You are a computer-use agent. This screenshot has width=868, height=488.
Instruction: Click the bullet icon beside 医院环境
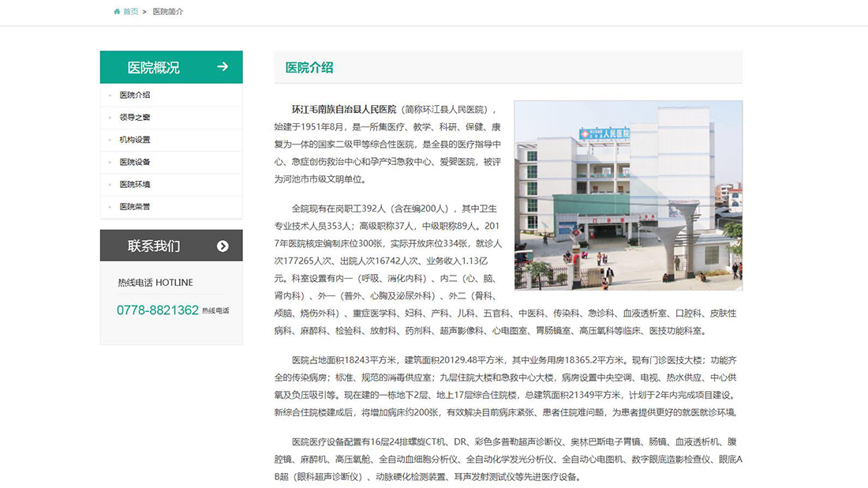pos(110,183)
